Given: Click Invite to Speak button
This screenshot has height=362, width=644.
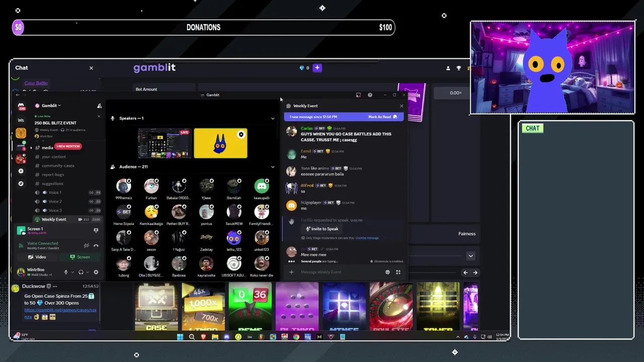Looking at the screenshot, I should click(322, 229).
